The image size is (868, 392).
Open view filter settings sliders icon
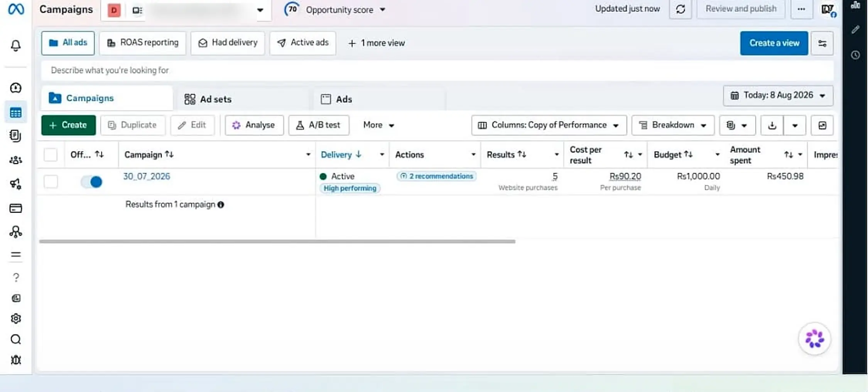[x=822, y=43]
